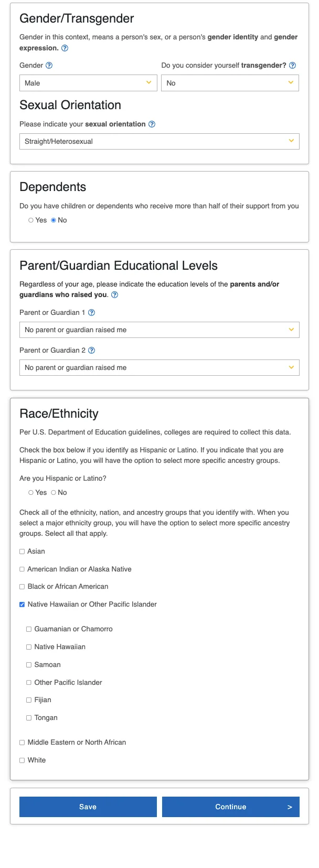This screenshot has height=868, width=319.
Task: Open the Gender dropdown showing Male
Action: (x=88, y=83)
